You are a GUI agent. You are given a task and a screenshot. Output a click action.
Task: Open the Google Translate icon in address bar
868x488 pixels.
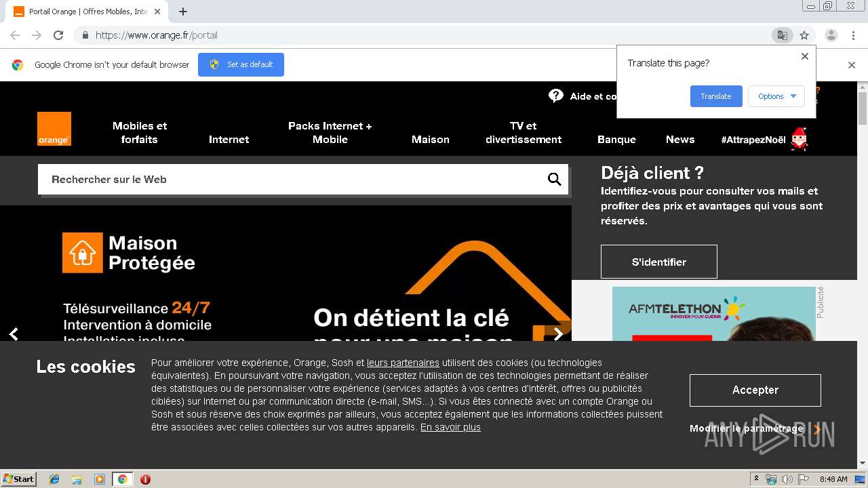782,35
